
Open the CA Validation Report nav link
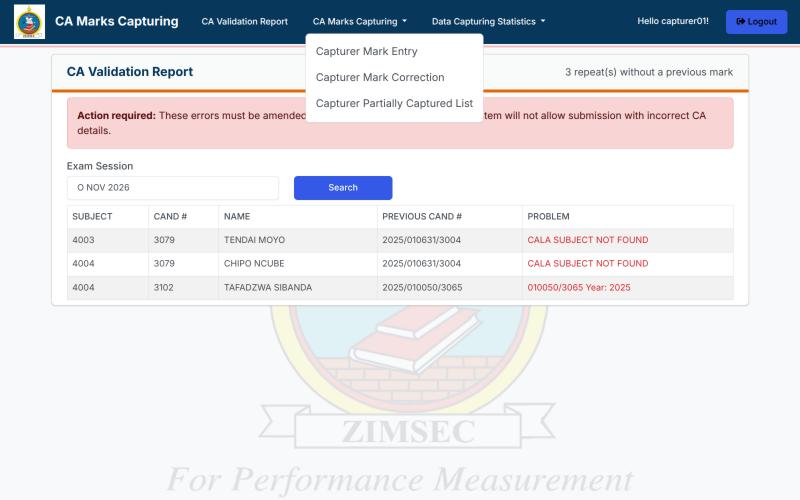244,21
